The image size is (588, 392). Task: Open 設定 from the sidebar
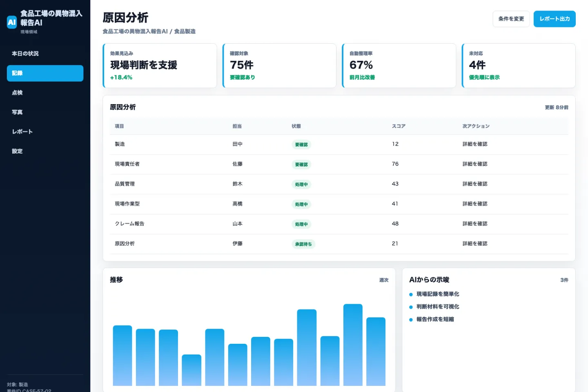pos(45,151)
